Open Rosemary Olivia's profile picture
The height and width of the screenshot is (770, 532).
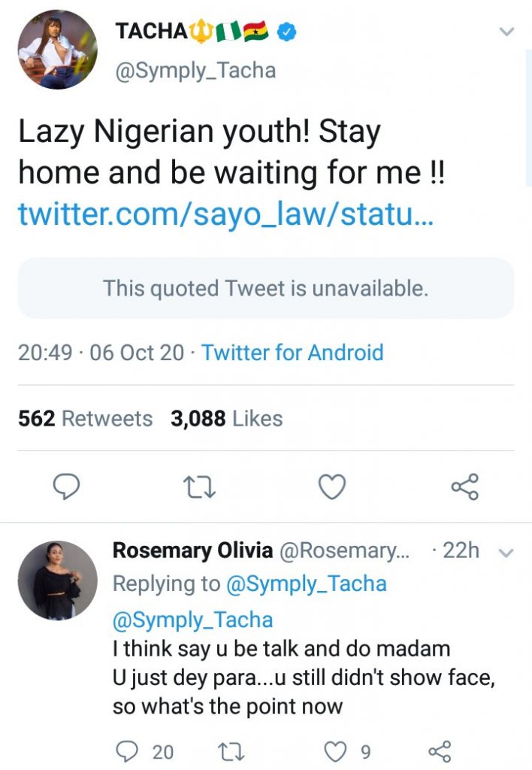point(57,580)
